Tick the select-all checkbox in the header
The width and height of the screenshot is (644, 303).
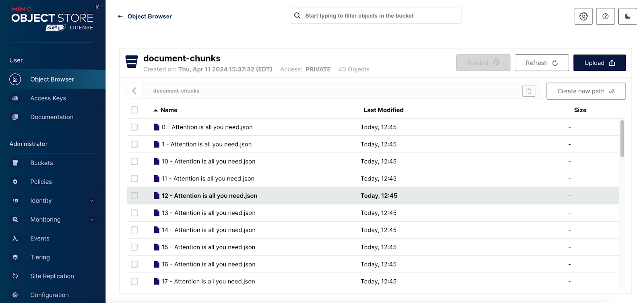click(134, 110)
